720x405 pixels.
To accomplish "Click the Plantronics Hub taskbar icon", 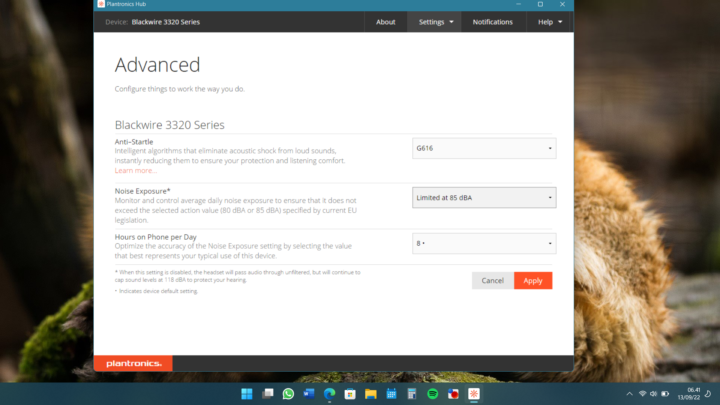I will click(474, 394).
